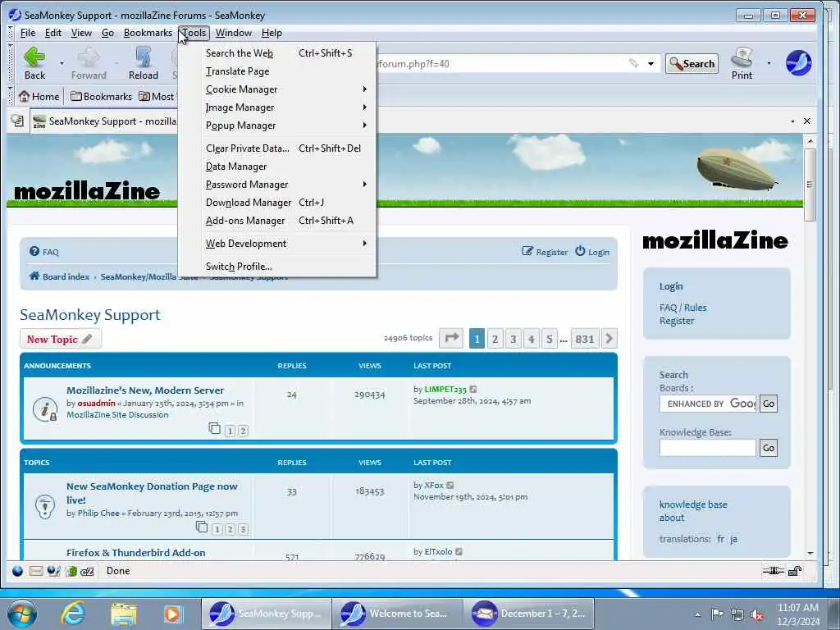Click the Register link in forum header
Image resolution: width=840 pixels, height=630 pixels.
point(545,252)
